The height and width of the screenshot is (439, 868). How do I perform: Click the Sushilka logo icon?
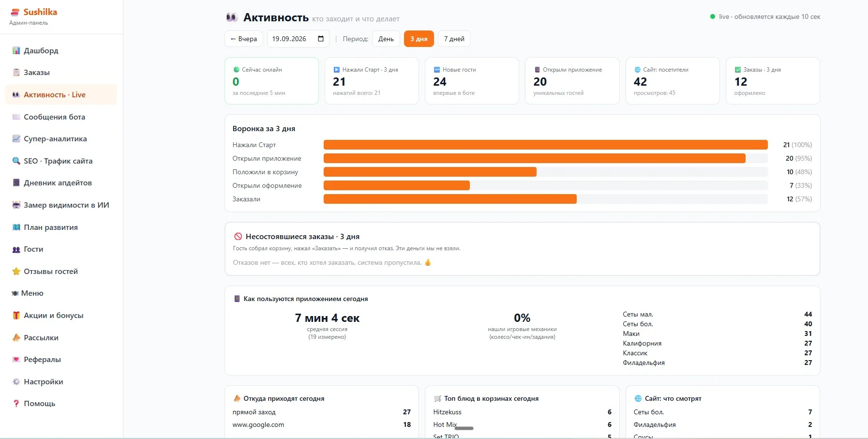[x=15, y=12]
